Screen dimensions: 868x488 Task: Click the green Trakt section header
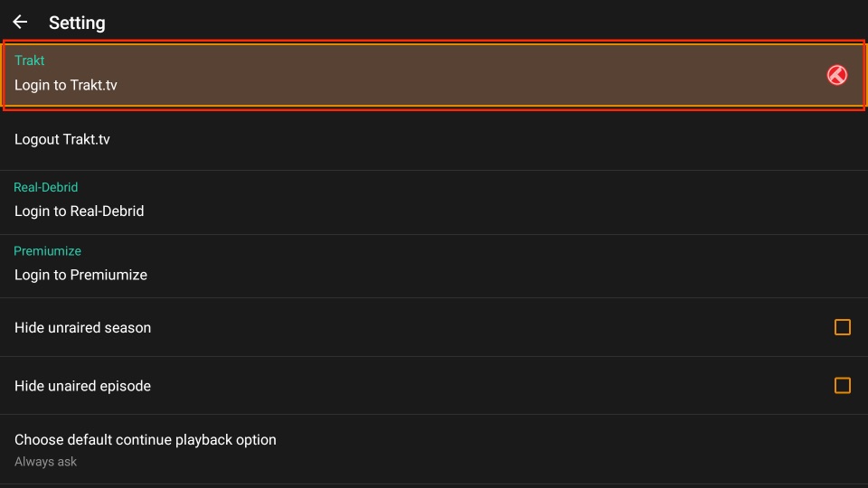click(29, 61)
